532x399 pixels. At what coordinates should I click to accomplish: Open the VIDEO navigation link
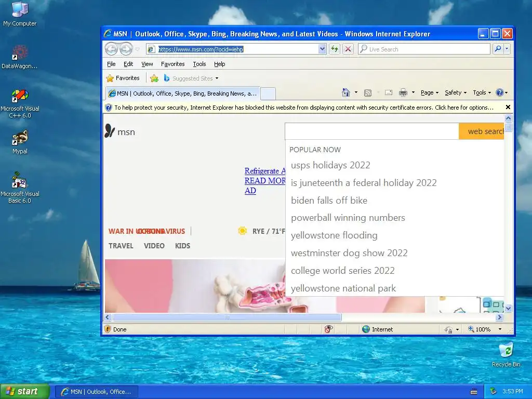tap(154, 246)
